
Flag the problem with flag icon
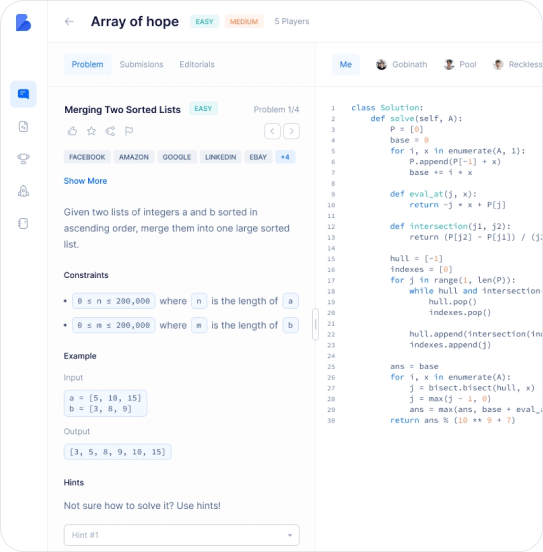(x=129, y=131)
